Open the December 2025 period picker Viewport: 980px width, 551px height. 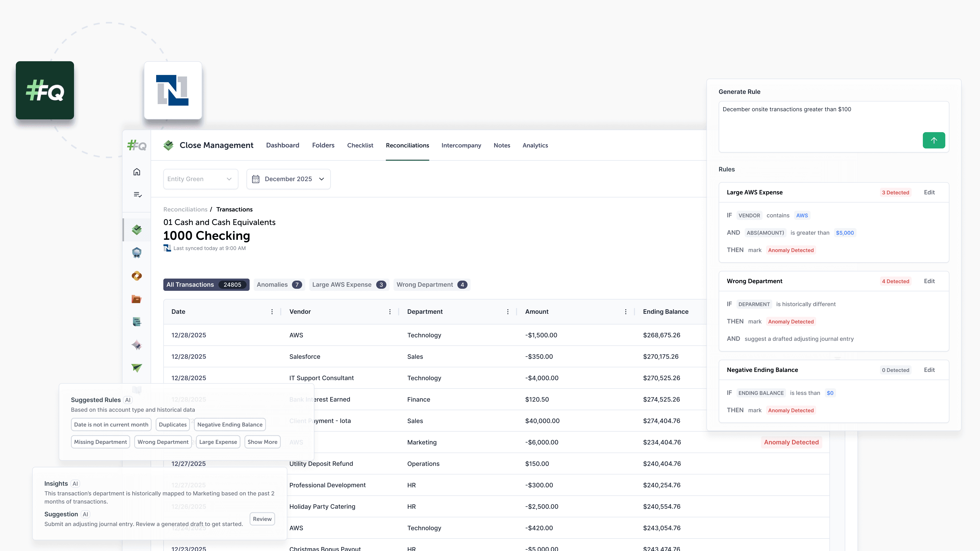pos(288,179)
